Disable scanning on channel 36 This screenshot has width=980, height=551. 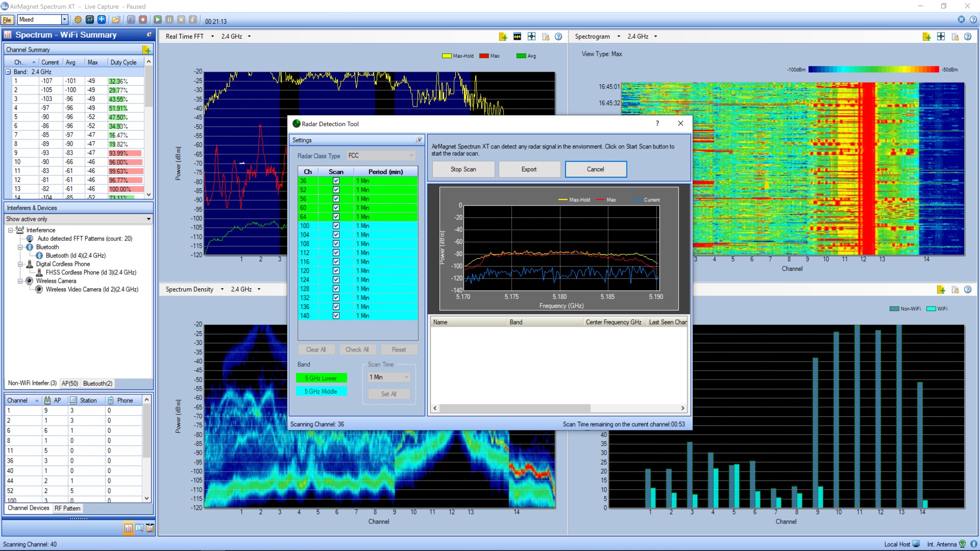point(336,181)
